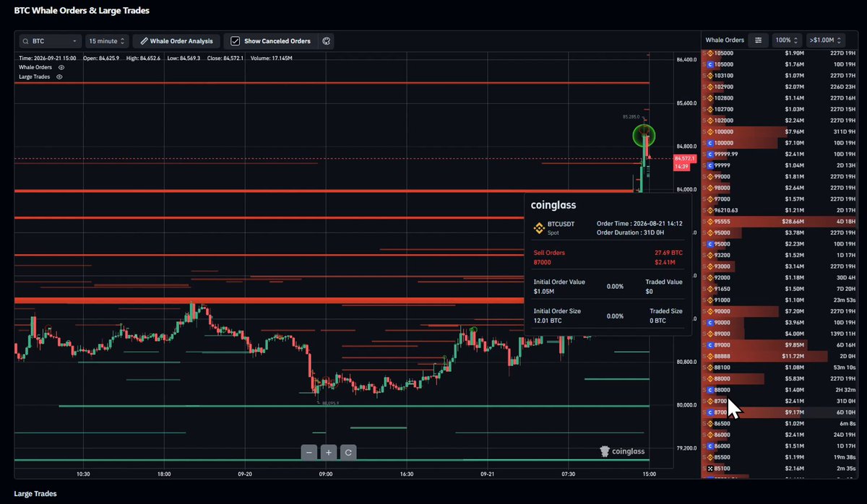
Task: Select the green circled whale order marker on chart
Action: [644, 135]
